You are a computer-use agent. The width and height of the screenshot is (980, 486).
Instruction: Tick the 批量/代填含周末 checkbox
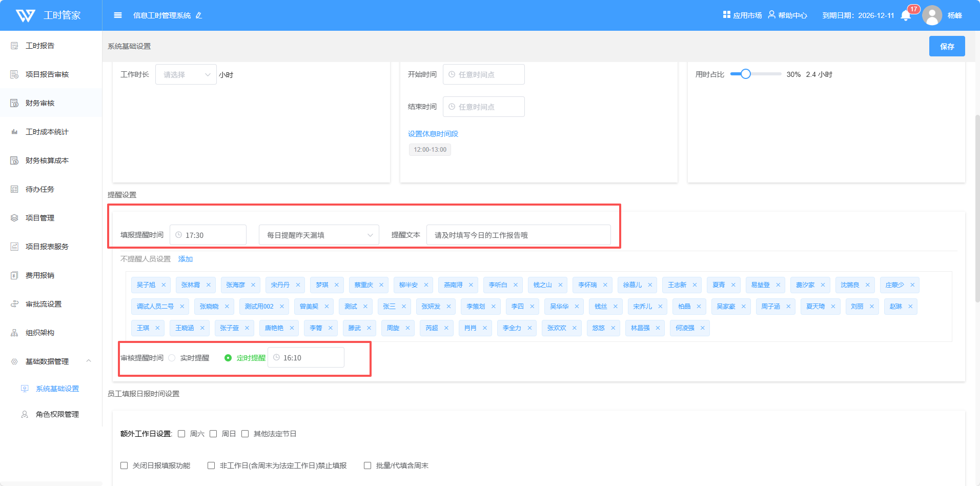point(367,465)
